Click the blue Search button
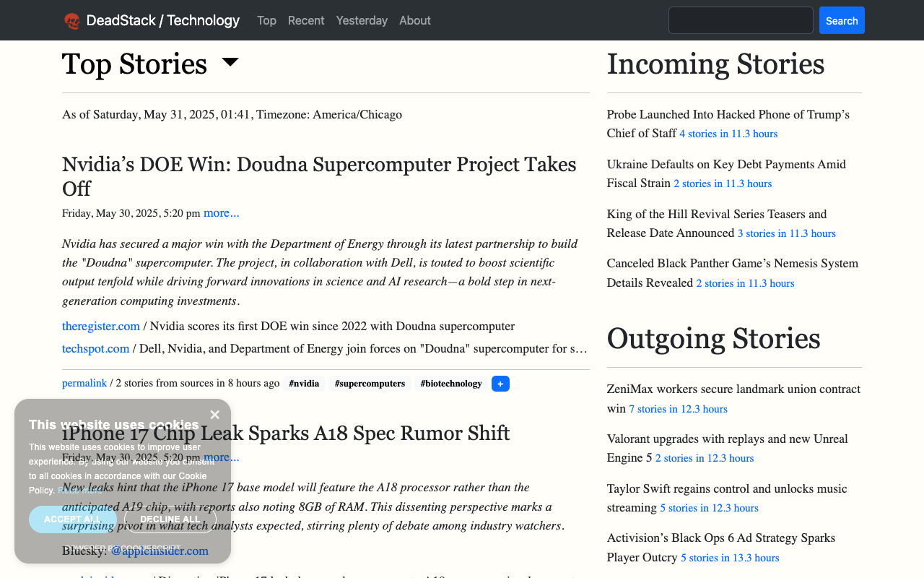Screen dimensions: 924x578 842,20
